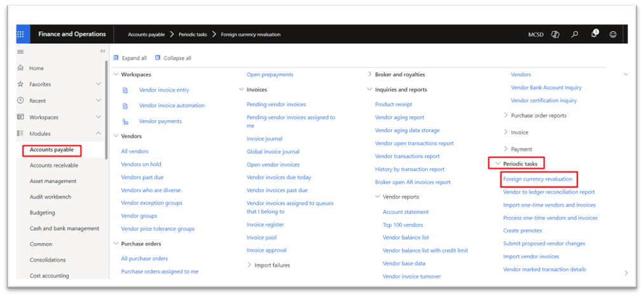The height and width of the screenshot is (297, 644).
Task: Expand the Broker and royalties group
Action: [396, 75]
